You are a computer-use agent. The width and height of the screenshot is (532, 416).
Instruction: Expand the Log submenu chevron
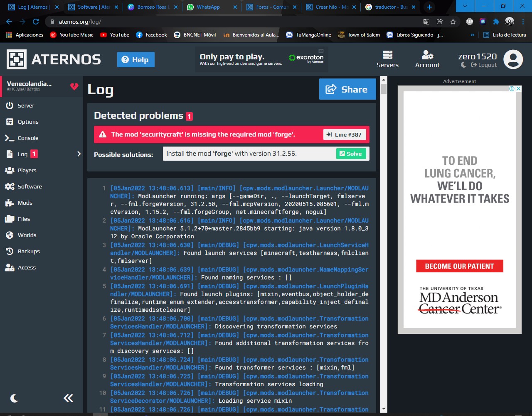pos(79,154)
